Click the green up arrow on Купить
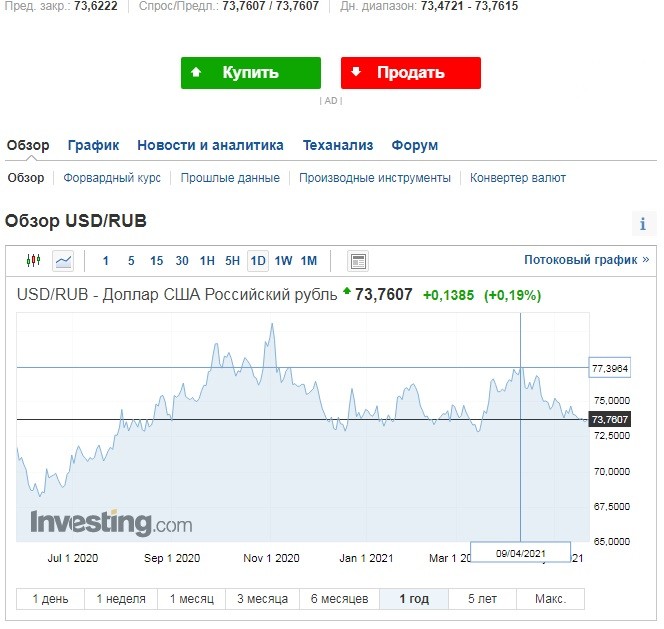This screenshot has height=629, width=664. pos(196,72)
